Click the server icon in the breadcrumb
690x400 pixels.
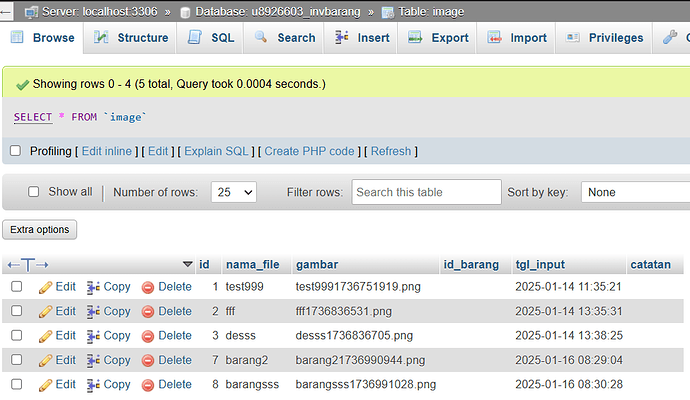(31, 12)
